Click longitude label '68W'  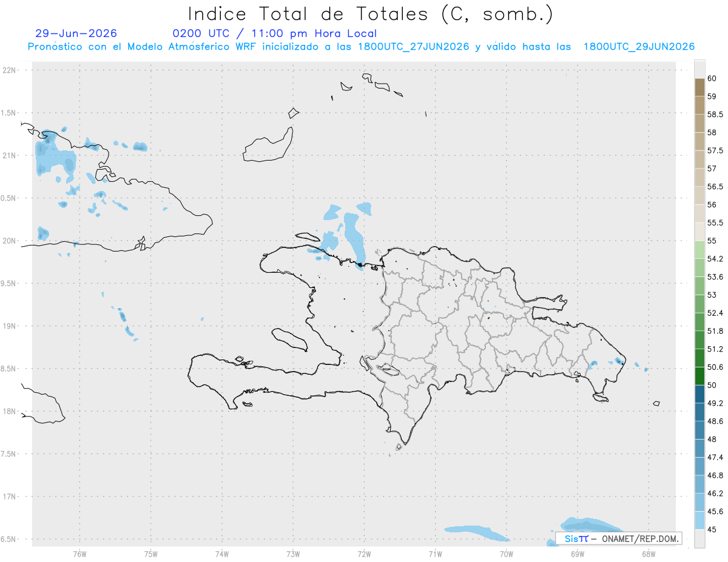[649, 554]
